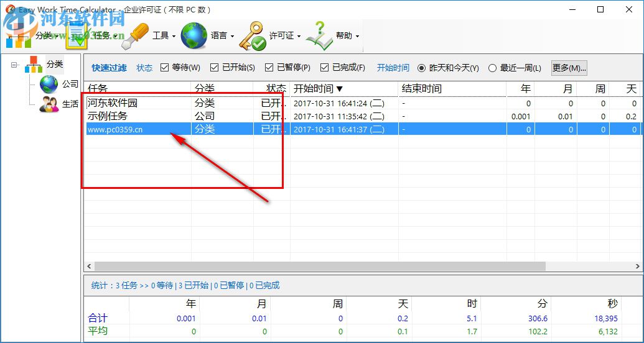Click the 更多(M)... button
Screen dimensions: 644x343
pyautogui.click(x=569, y=68)
